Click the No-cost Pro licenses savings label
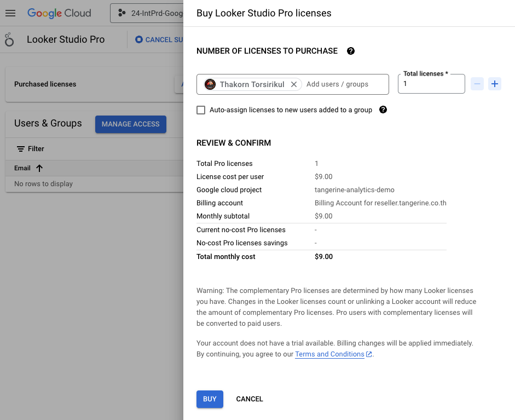The width and height of the screenshot is (515, 420). click(x=242, y=243)
